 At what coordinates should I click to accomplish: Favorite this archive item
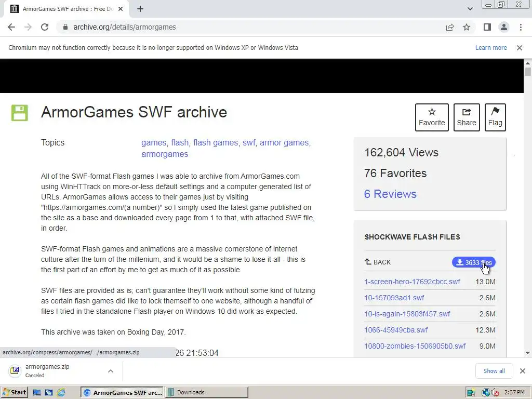(432, 117)
